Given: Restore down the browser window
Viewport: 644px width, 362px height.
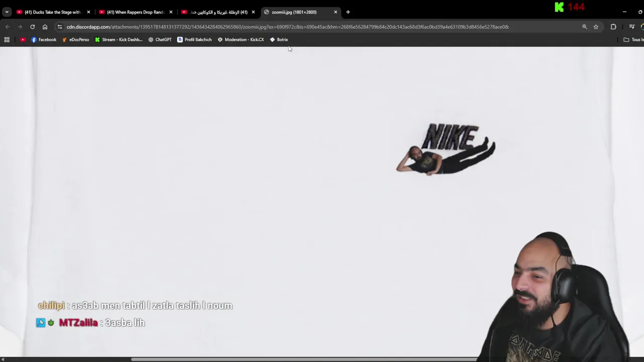Looking at the screenshot, I should click(640, 12).
